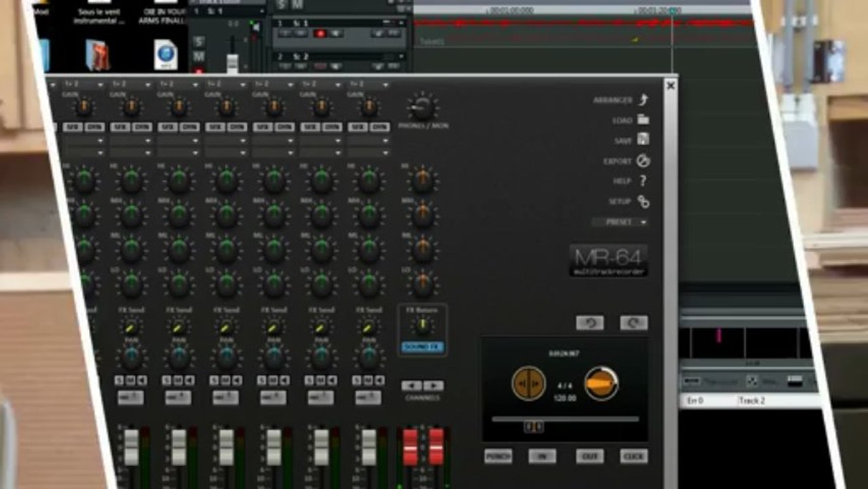Click the Redo arrow button
This screenshot has width=868, height=489.
[633, 323]
